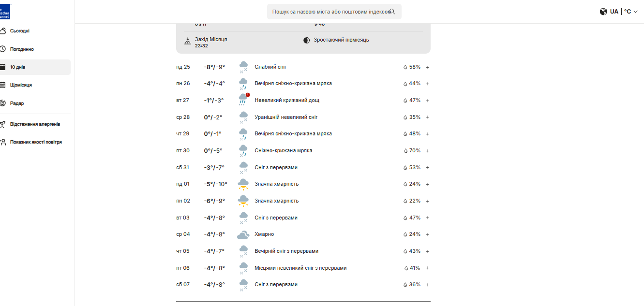This screenshot has width=644, height=306.
Task: Click the Погодинно clock icon
Action: pos(3,49)
